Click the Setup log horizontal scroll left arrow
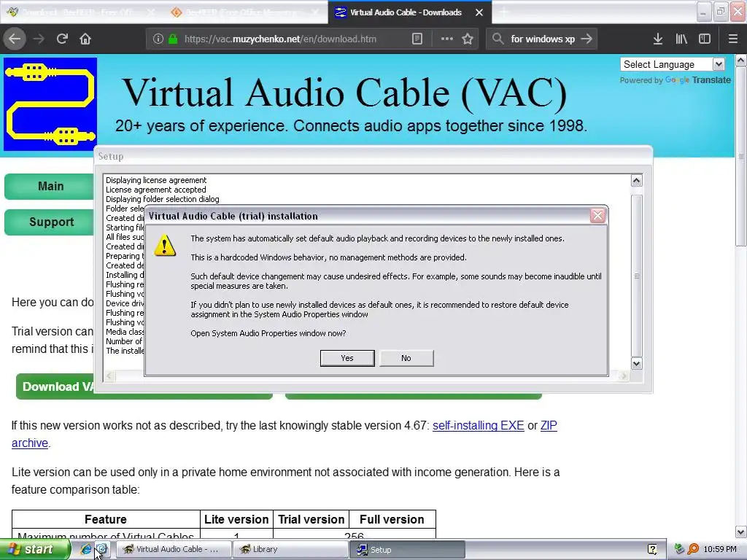Screen dimensions: 747x560 coord(109,376)
